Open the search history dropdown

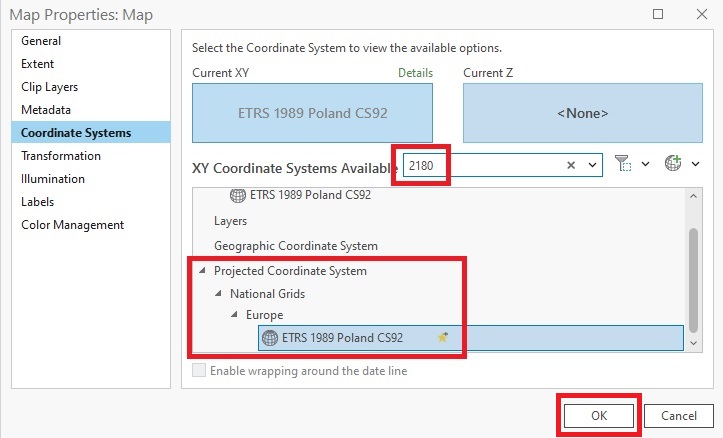[592, 165]
